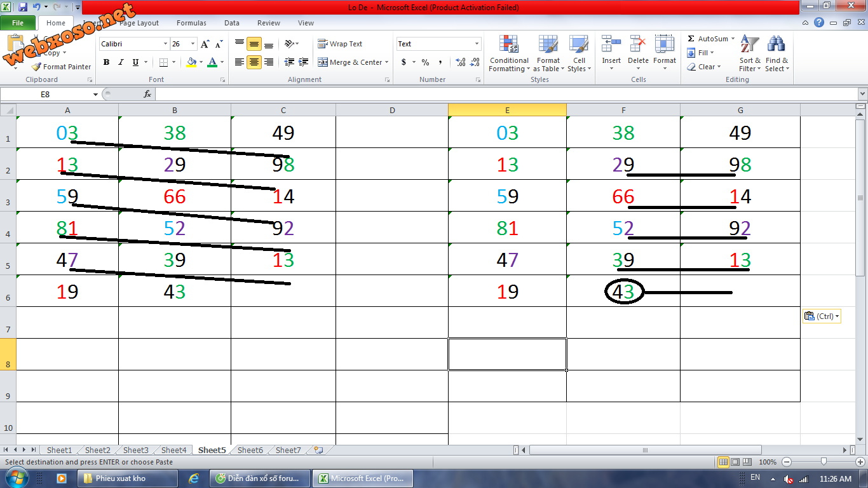The height and width of the screenshot is (488, 868).
Task: Expand the Calibri font name dropdown
Action: coord(165,44)
